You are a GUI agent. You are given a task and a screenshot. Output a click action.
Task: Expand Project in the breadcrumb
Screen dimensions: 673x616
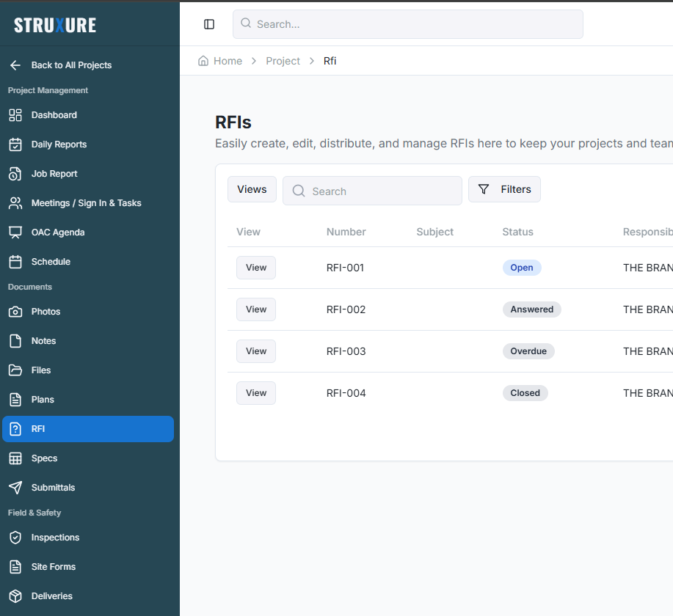[x=283, y=61]
